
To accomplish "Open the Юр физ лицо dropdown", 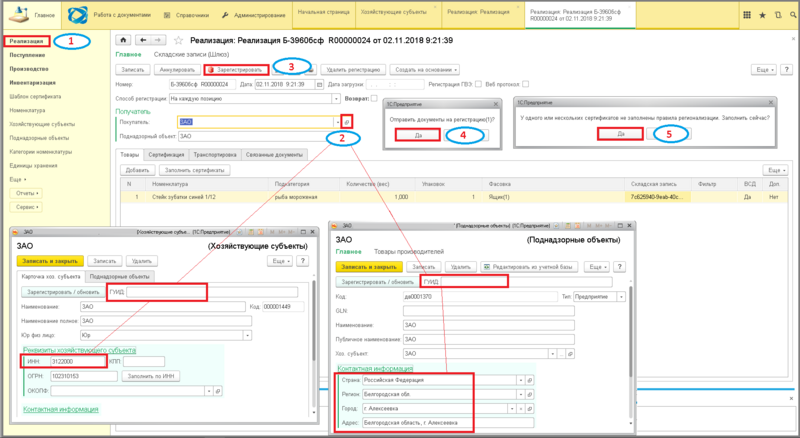I will tap(247, 335).
